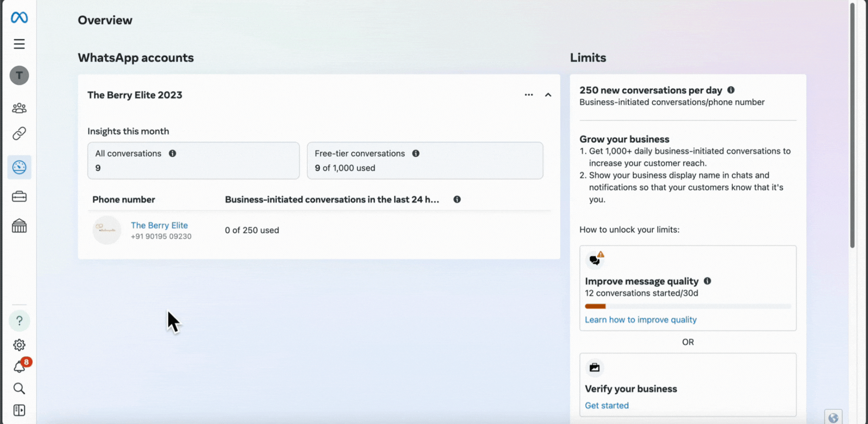Click the Verify your business briefcase icon
This screenshot has width=868, height=424.
(x=594, y=367)
